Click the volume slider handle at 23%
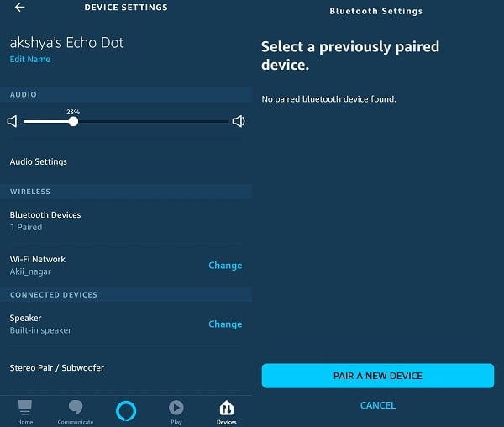 click(x=73, y=122)
